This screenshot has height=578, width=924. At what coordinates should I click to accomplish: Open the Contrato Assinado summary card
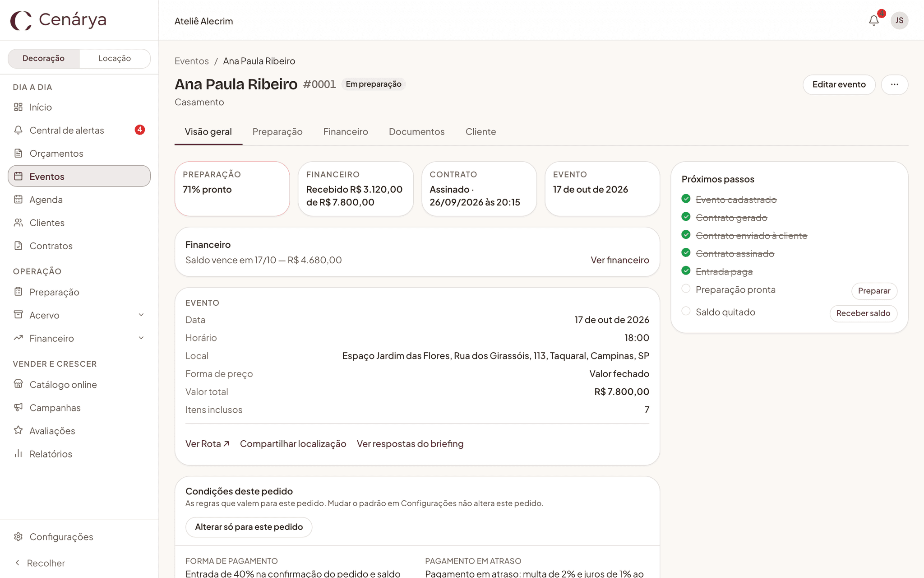479,189
